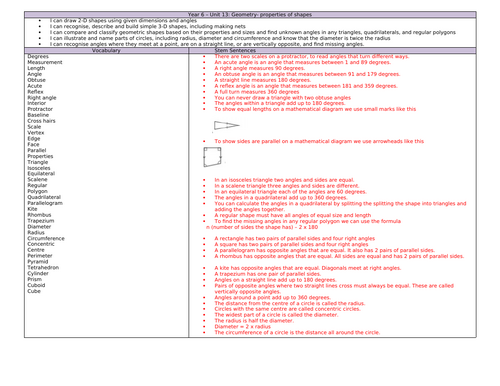
Task: Click sentence about concentric circles sharing the same centre
Action: coord(287,309)
